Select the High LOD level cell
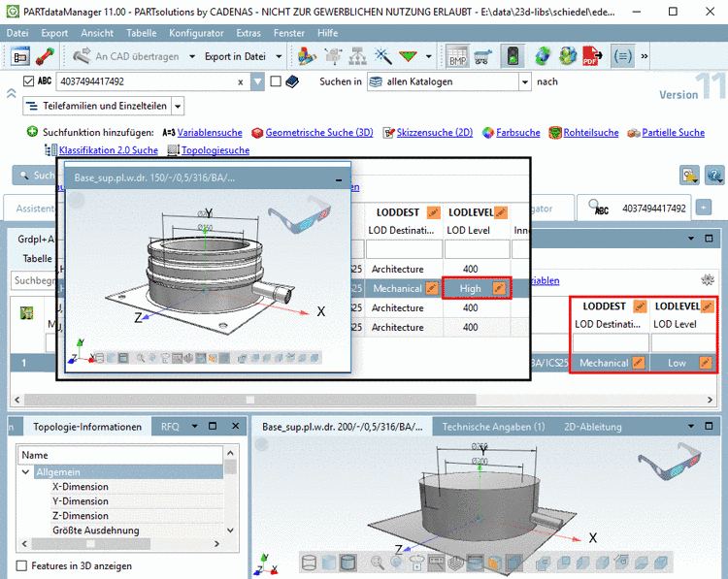Image resolution: width=728 pixels, height=579 pixels. 477,288
